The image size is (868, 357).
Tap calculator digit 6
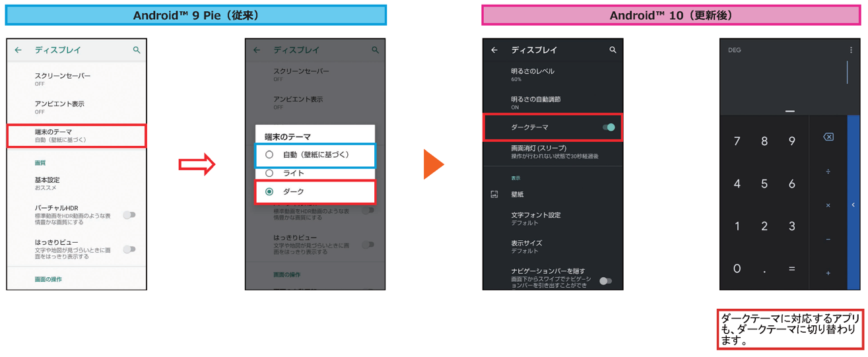pos(792,184)
